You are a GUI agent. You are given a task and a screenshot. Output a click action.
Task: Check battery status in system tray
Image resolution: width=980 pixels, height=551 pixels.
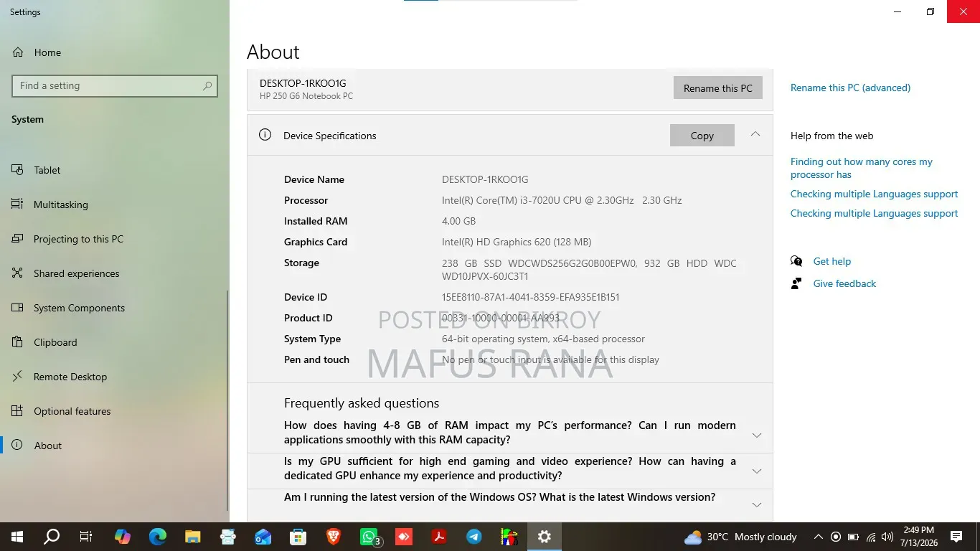pos(854,537)
